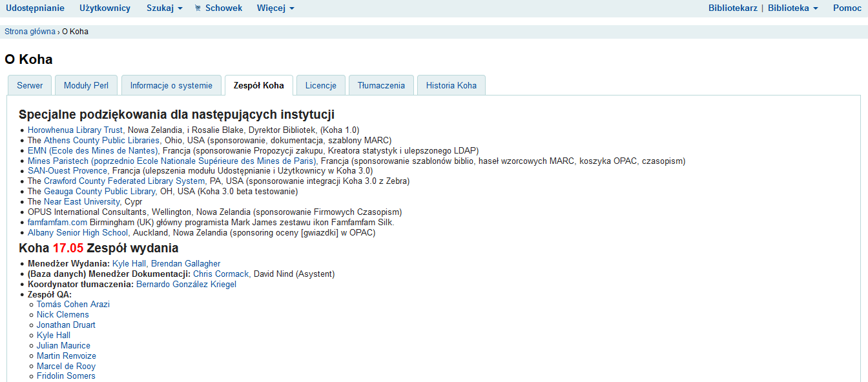Screen dimensions: 868x382
Task: Follow the Athens County Public Libraries link
Action: pyautogui.click(x=101, y=140)
